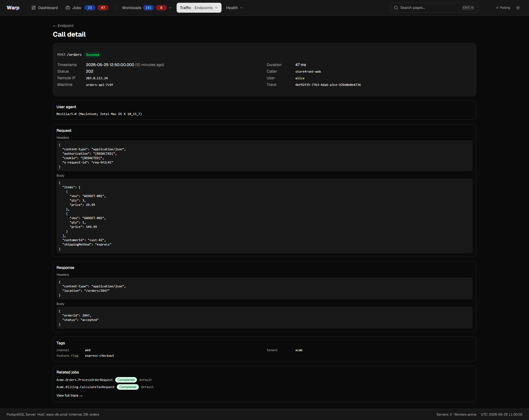Click the status accepted response line

80,320
